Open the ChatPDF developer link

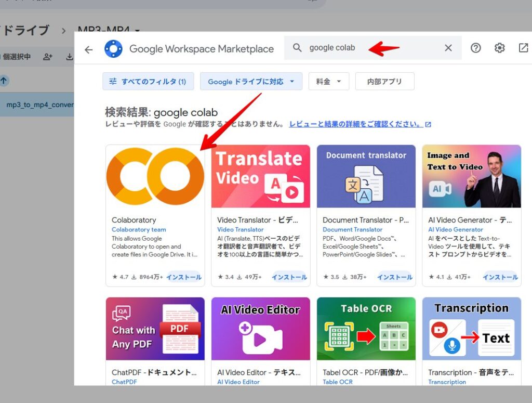point(124,382)
